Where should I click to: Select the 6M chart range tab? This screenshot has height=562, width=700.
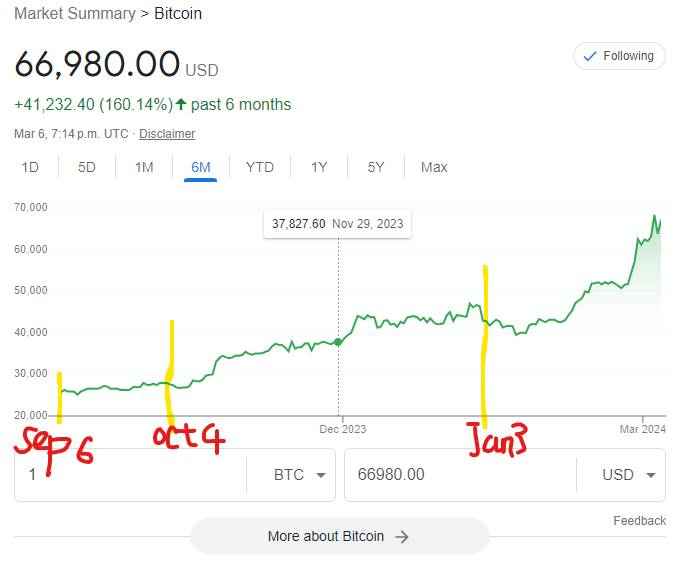pyautogui.click(x=200, y=167)
